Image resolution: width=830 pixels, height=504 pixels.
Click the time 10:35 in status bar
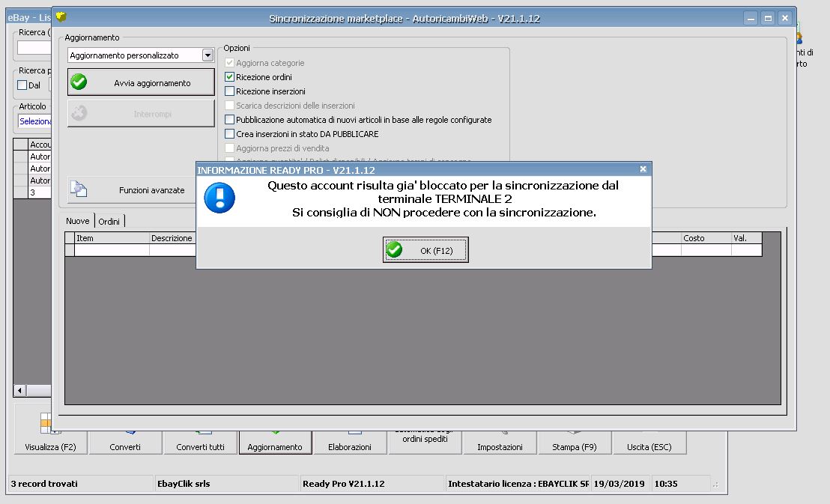coord(666,483)
